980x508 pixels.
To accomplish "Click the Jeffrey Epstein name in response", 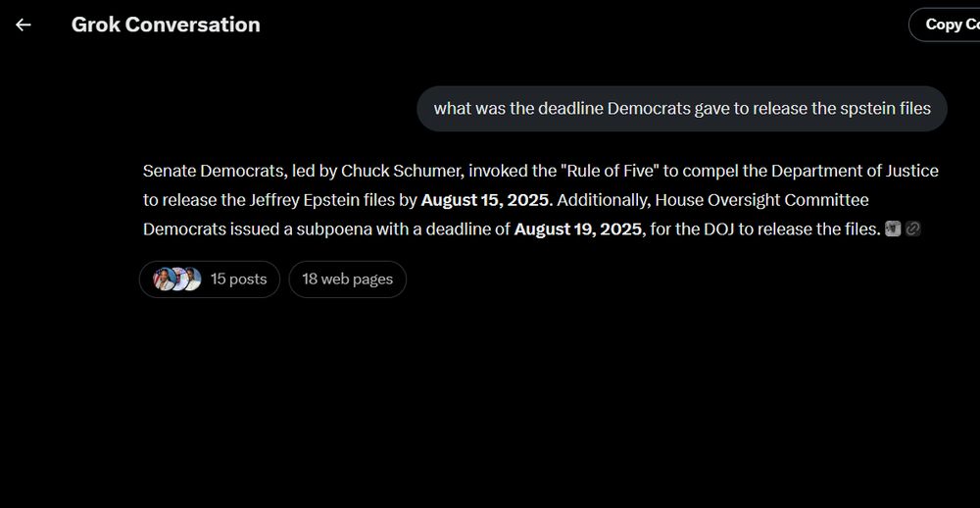I will point(303,200).
